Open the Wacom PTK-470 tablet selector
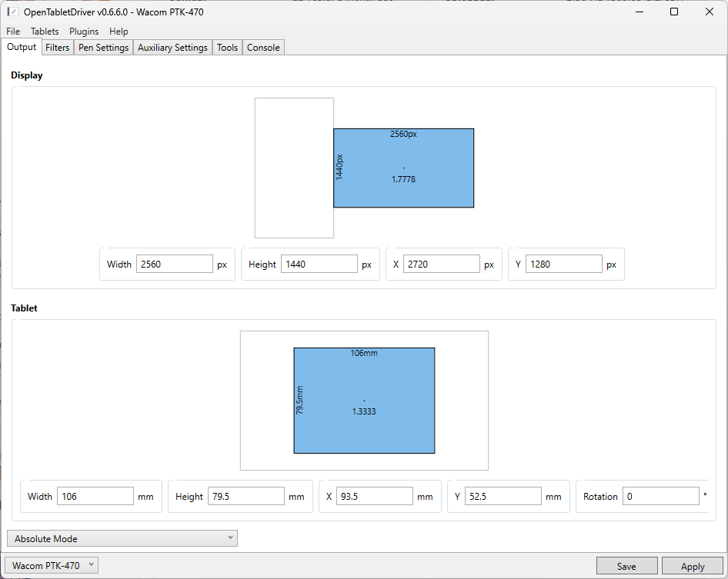This screenshot has height=579, width=728. 52,566
